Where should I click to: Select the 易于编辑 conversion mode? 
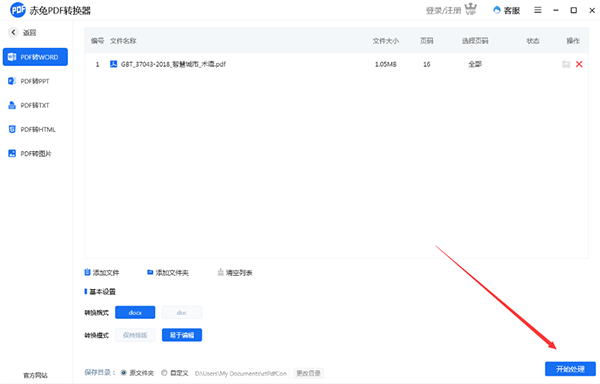(182, 335)
